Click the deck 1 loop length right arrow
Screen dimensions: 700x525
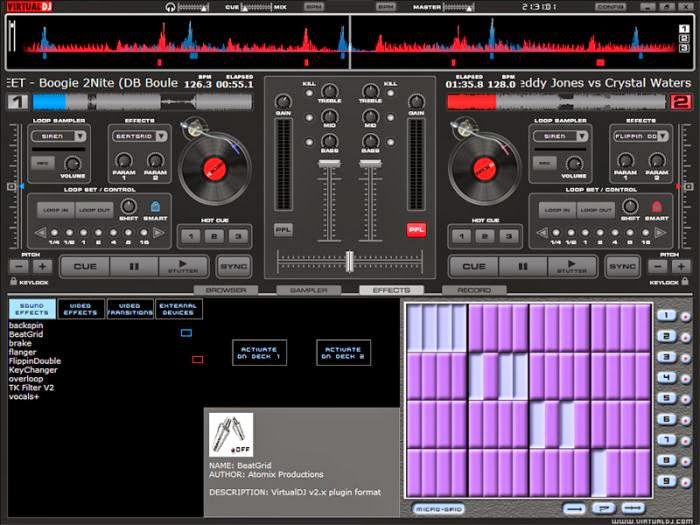pos(158,233)
